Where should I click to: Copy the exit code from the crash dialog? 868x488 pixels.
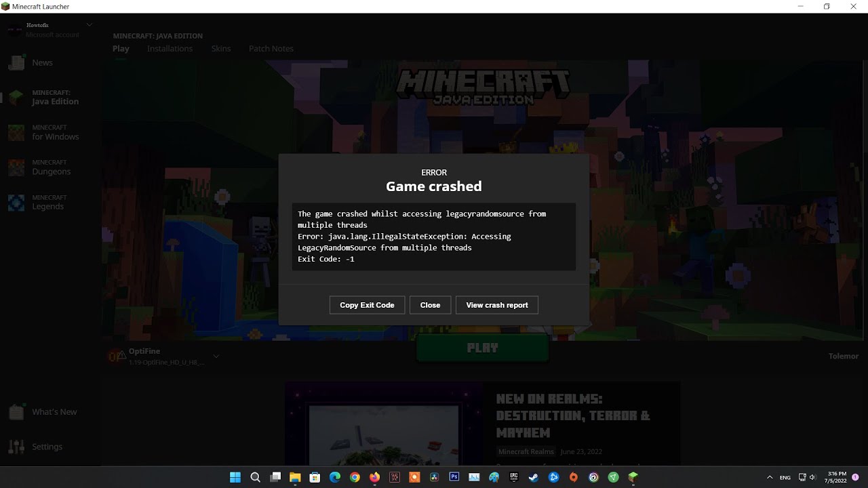click(367, 305)
